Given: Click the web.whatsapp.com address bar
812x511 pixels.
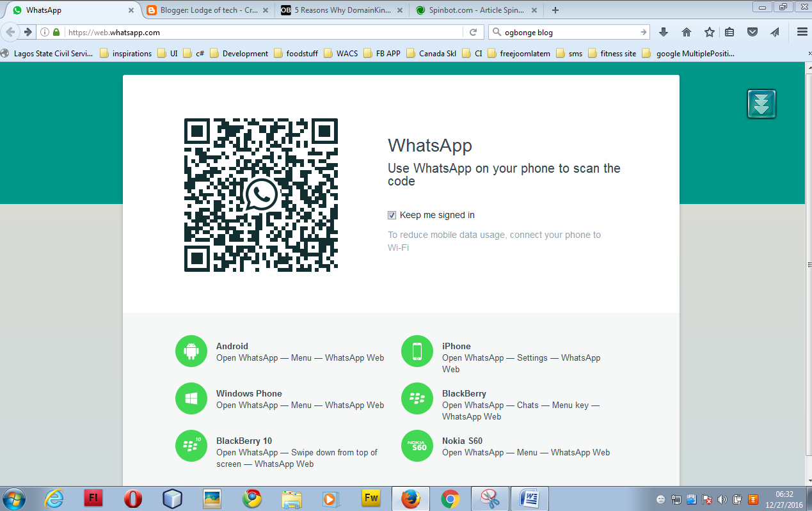Looking at the screenshot, I should pyautogui.click(x=262, y=32).
